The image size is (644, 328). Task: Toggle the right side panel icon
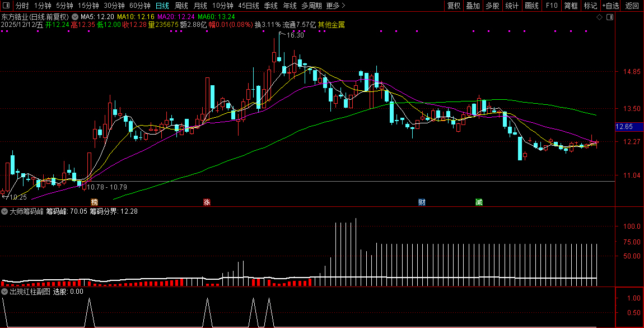pyautogui.click(x=609, y=17)
